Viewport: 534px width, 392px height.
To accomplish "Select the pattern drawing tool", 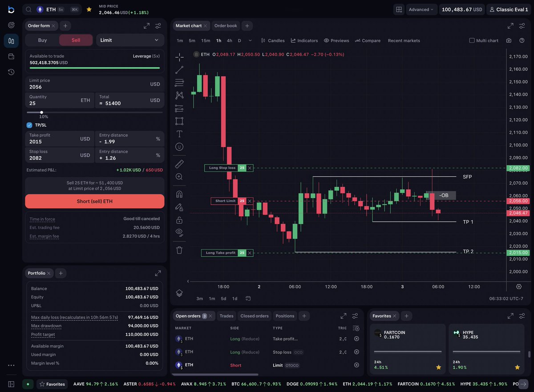I will click(x=179, y=95).
